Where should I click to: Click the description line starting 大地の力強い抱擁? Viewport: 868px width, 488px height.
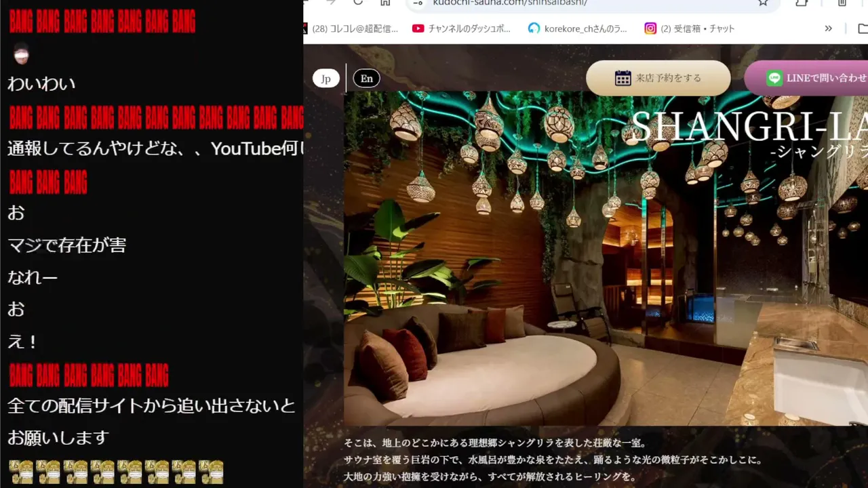[490, 477]
